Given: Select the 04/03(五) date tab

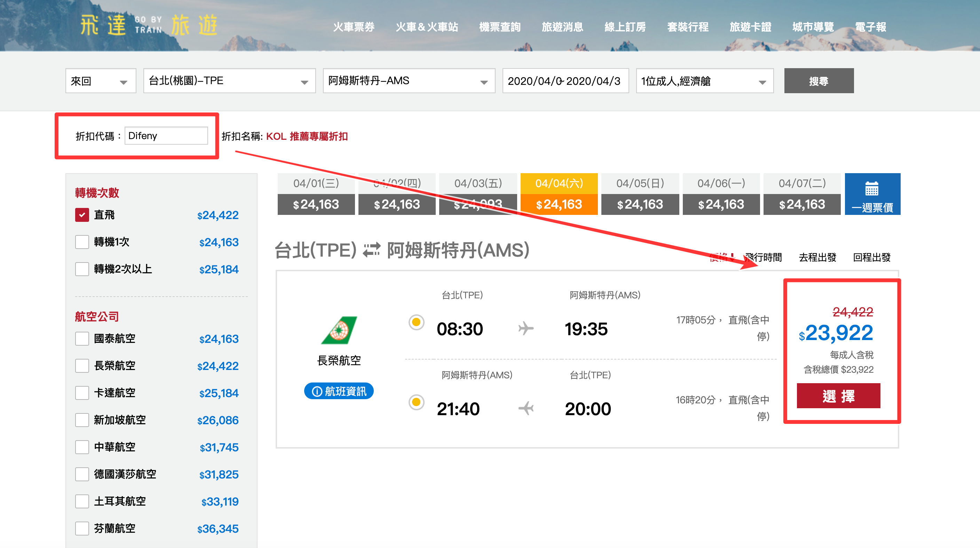Looking at the screenshot, I should click(478, 194).
